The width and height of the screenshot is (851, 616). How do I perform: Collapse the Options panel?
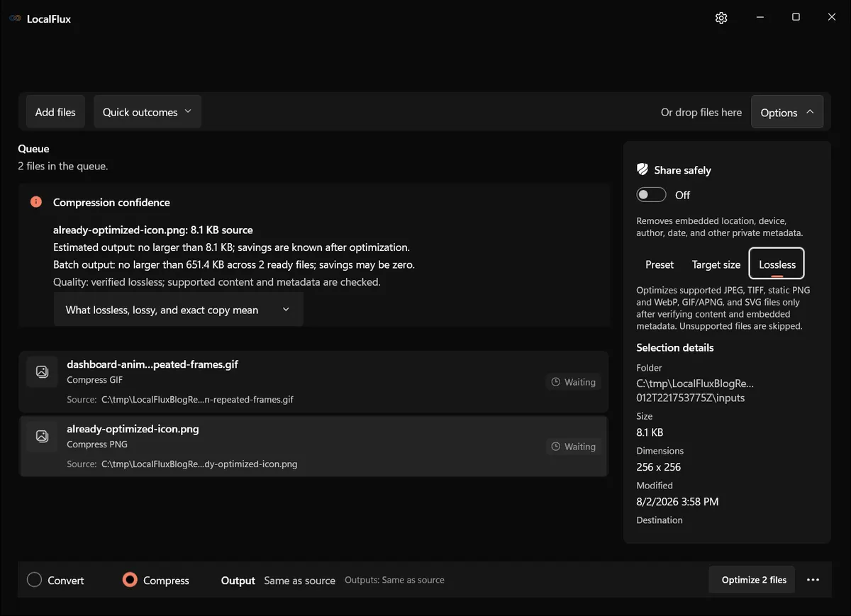point(787,112)
